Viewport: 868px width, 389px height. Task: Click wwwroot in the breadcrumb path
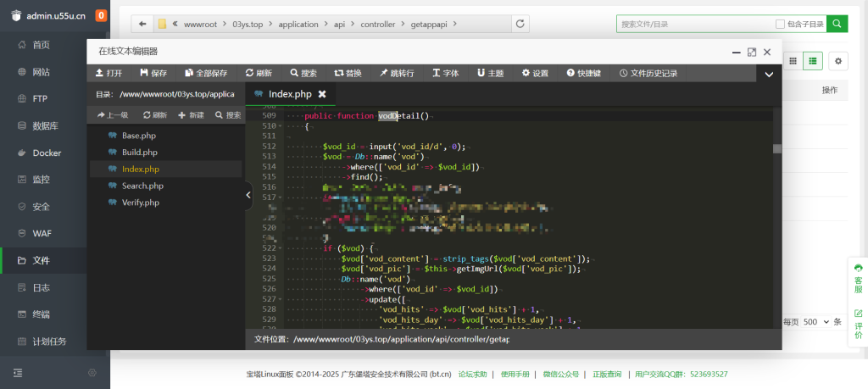[200, 25]
